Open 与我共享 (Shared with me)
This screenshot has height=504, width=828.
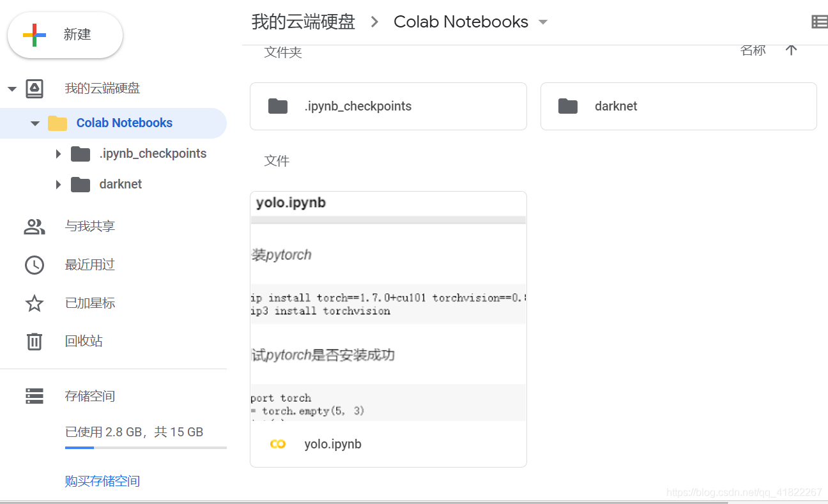90,226
